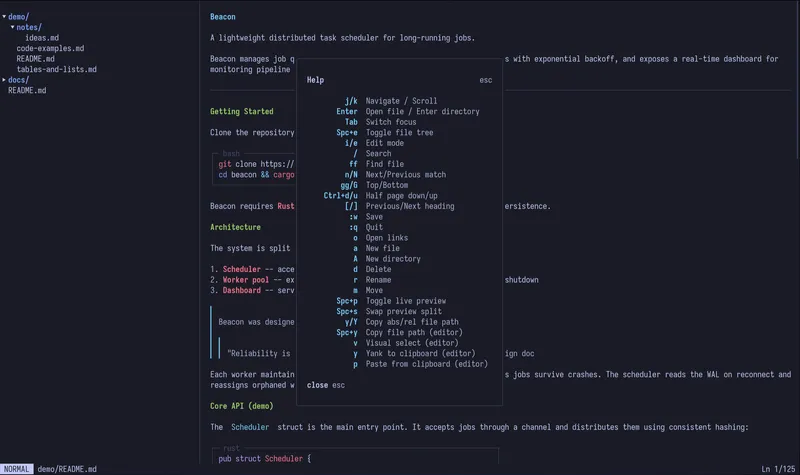Image resolution: width=800 pixels, height=475 pixels.
Task: Collapse the demo/ folder arrow
Action: tap(4, 17)
